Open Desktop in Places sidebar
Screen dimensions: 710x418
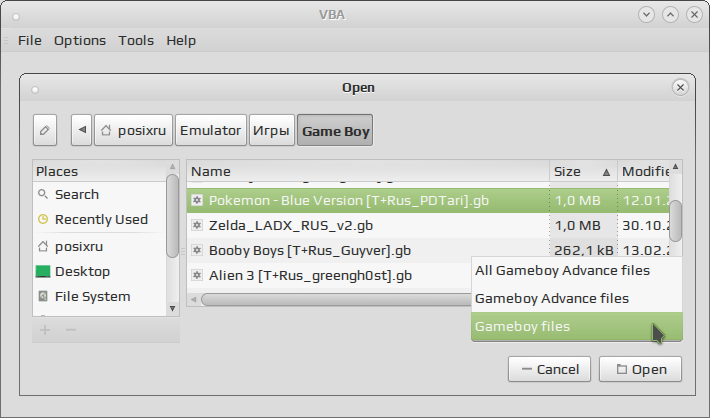[99, 271]
